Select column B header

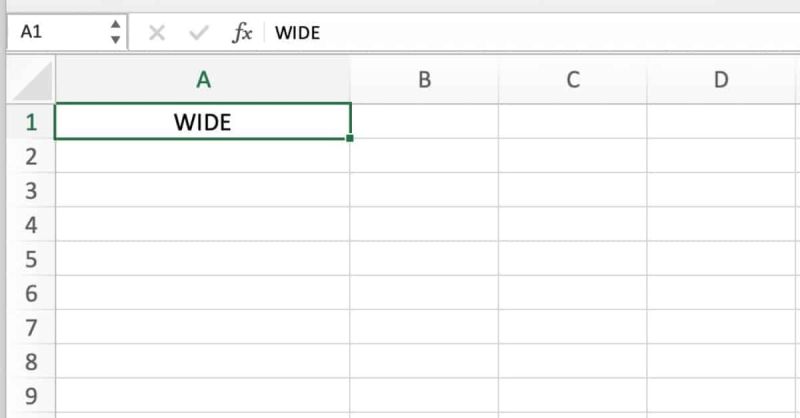pos(424,80)
